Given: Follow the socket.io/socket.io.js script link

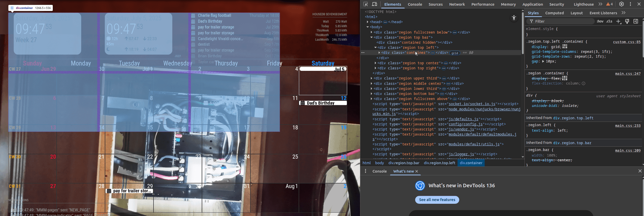Looking at the screenshot, I should coord(472,104).
